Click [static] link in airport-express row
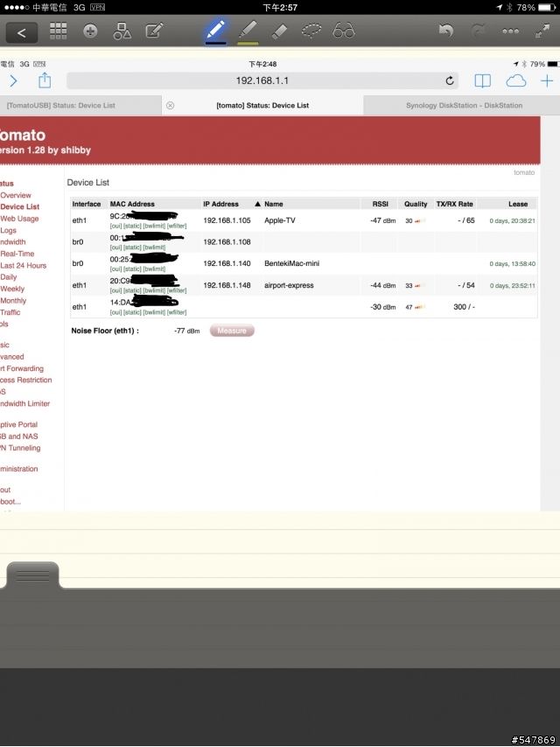Viewport: 560px width, 747px height. (132, 290)
